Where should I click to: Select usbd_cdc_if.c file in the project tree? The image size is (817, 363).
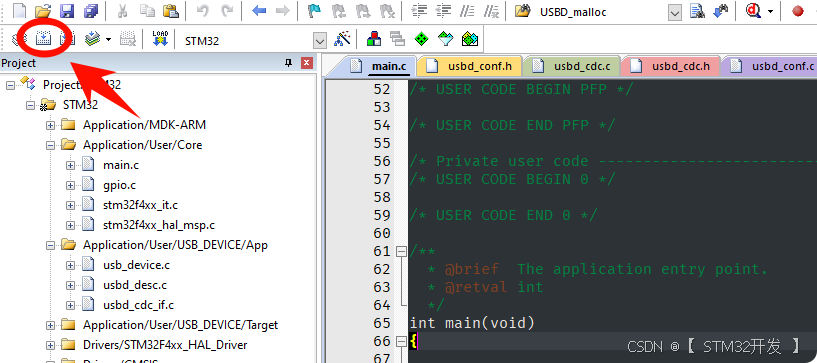[x=139, y=305]
